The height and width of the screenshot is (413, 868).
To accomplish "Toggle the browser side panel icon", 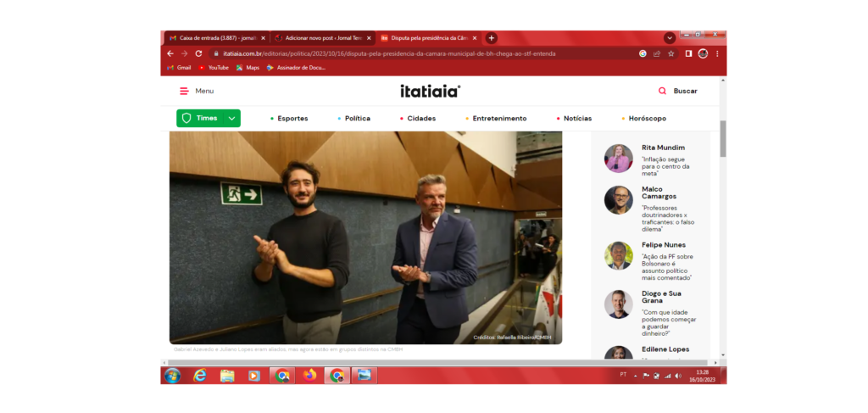I will [x=688, y=53].
